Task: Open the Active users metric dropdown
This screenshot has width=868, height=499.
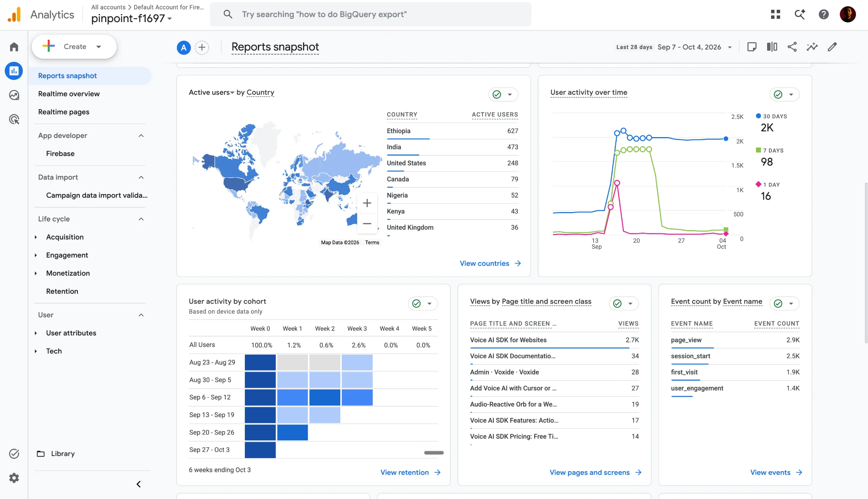Action: tap(212, 93)
